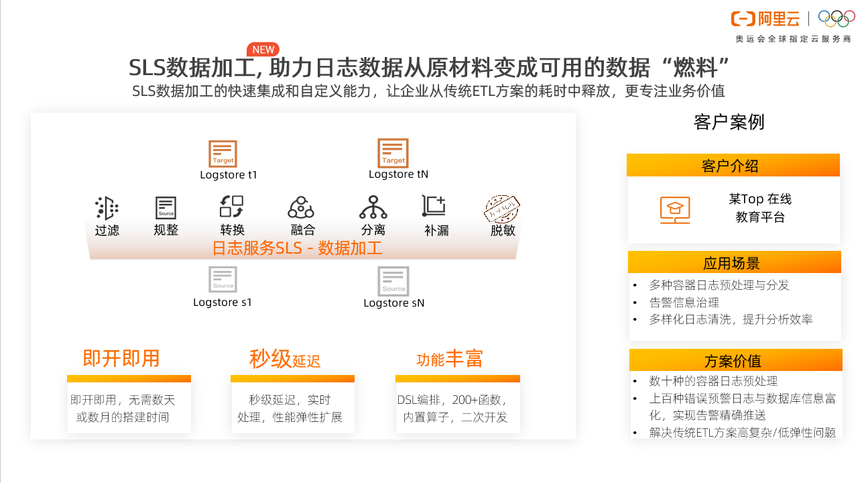This screenshot has height=483, width=868.
Task: Click the 规整 label
Action: click(166, 230)
